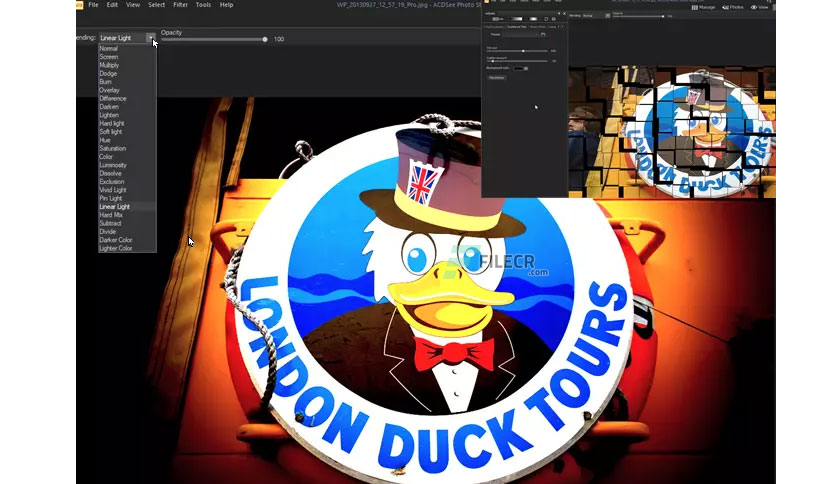Choose Soft light blend mode
This screenshot has width=836, height=484.
pos(127,132)
